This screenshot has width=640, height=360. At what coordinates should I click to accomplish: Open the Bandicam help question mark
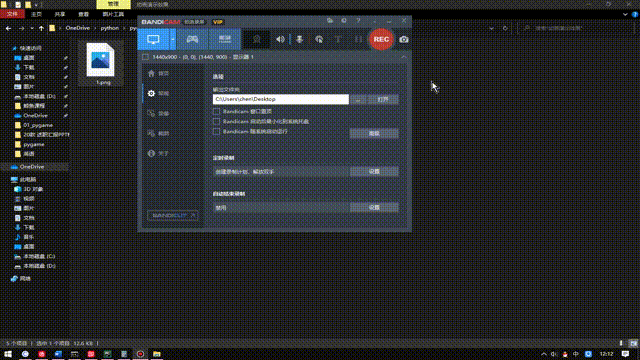coord(358,20)
